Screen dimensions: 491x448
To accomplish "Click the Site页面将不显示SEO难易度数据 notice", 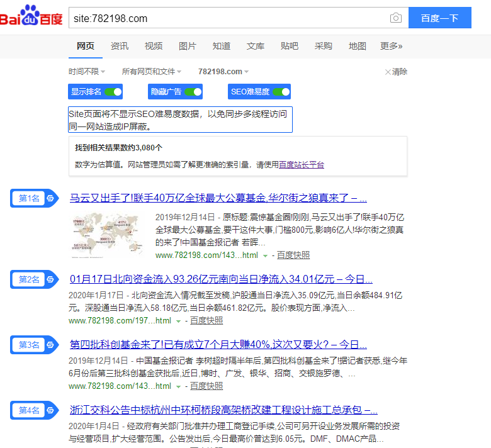I will click(x=181, y=120).
